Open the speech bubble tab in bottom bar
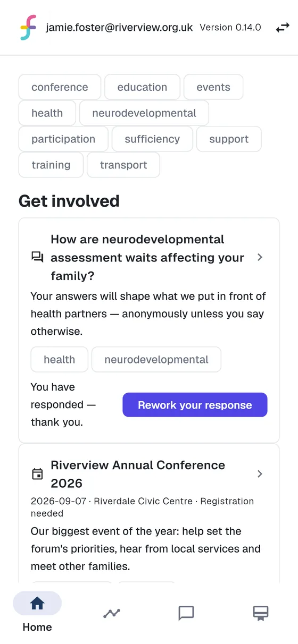This screenshot has width=298, height=644. [186, 613]
